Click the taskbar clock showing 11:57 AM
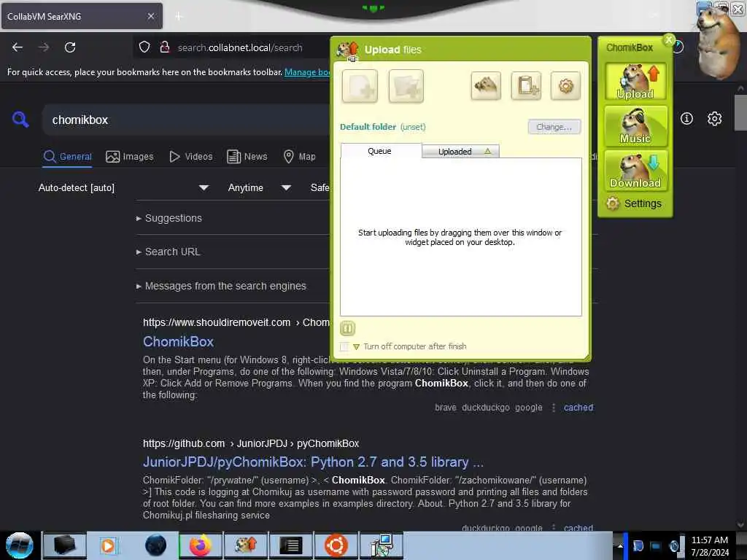 click(x=709, y=545)
